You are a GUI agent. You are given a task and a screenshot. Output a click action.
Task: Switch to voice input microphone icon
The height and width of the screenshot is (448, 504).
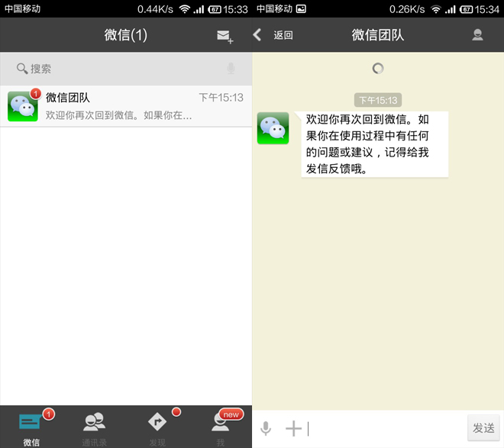click(266, 428)
